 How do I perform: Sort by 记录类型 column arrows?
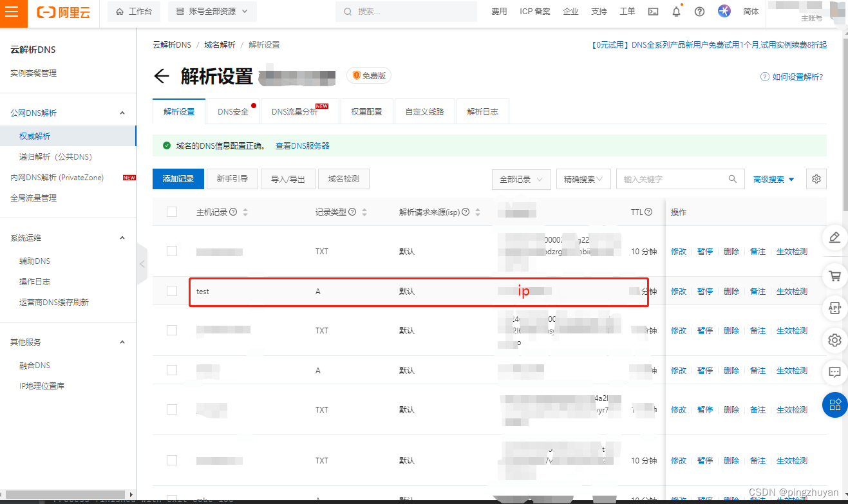click(364, 212)
